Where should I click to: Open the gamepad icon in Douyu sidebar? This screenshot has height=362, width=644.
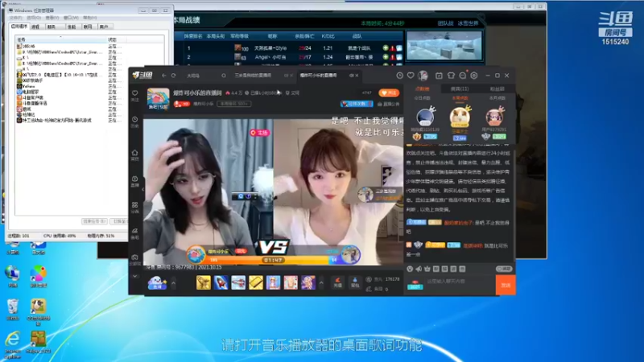pyautogui.click(x=134, y=259)
